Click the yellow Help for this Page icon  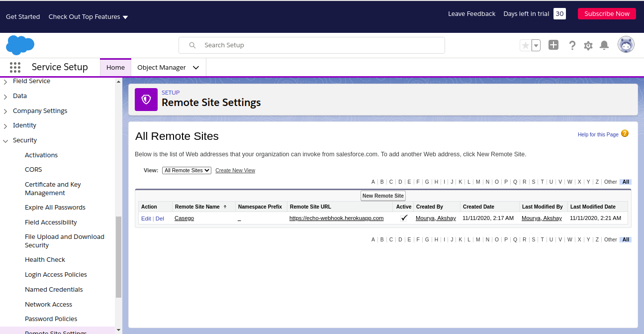[x=625, y=133]
